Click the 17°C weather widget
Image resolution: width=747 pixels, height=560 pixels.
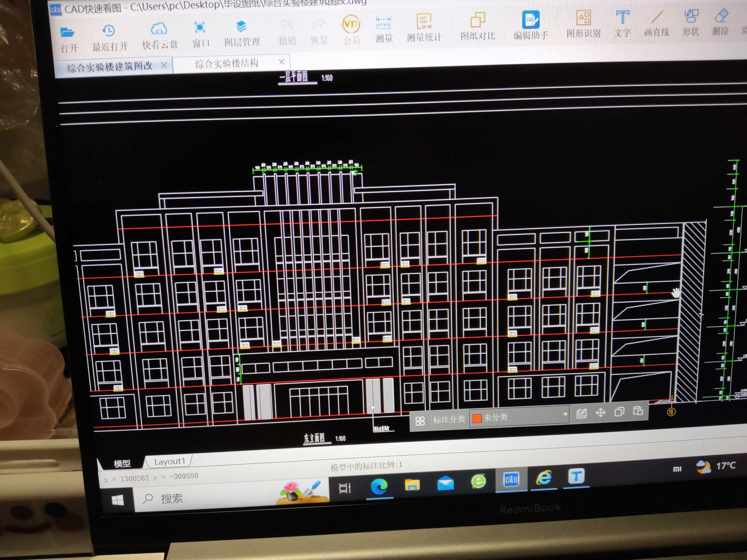pos(717,467)
